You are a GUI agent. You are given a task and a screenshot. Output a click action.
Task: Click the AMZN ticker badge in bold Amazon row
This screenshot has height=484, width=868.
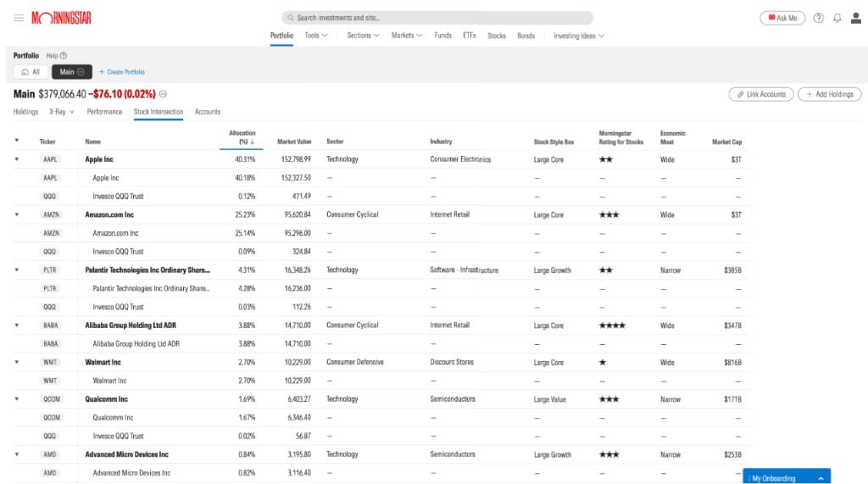click(x=52, y=214)
